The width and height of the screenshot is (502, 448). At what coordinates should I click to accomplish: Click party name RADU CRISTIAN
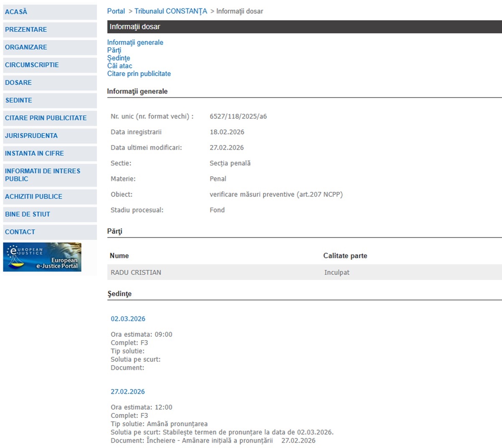(136, 272)
